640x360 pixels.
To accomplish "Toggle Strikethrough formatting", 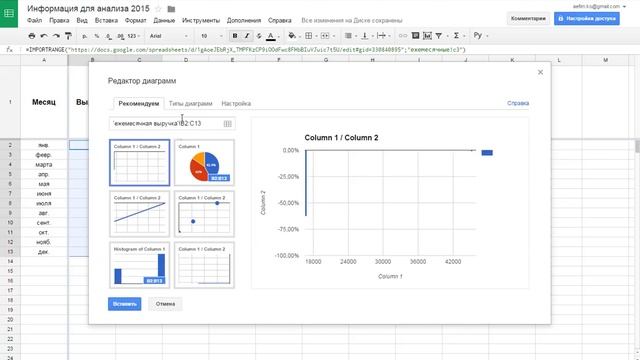I will (x=259, y=36).
